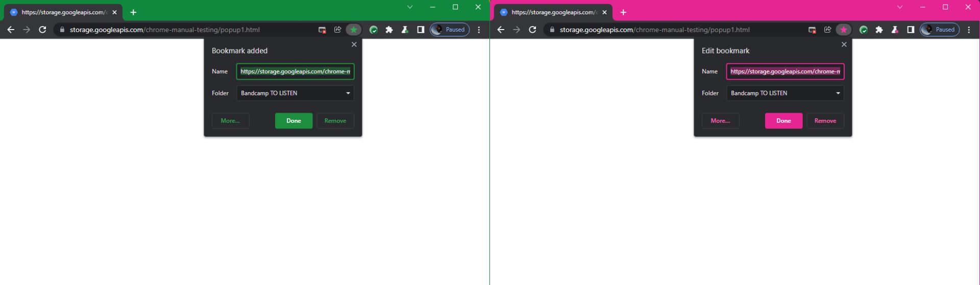Open Chrome Labs flask icon in green window

405,30
